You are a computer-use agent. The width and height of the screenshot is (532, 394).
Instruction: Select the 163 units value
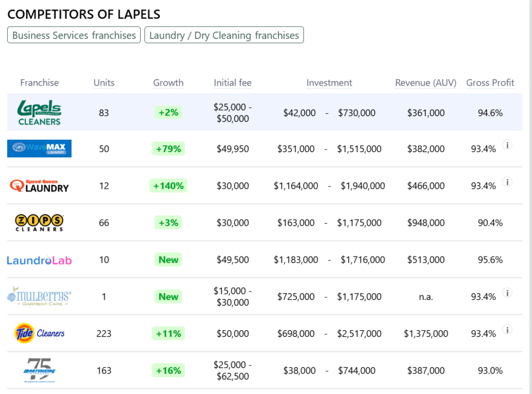104,371
